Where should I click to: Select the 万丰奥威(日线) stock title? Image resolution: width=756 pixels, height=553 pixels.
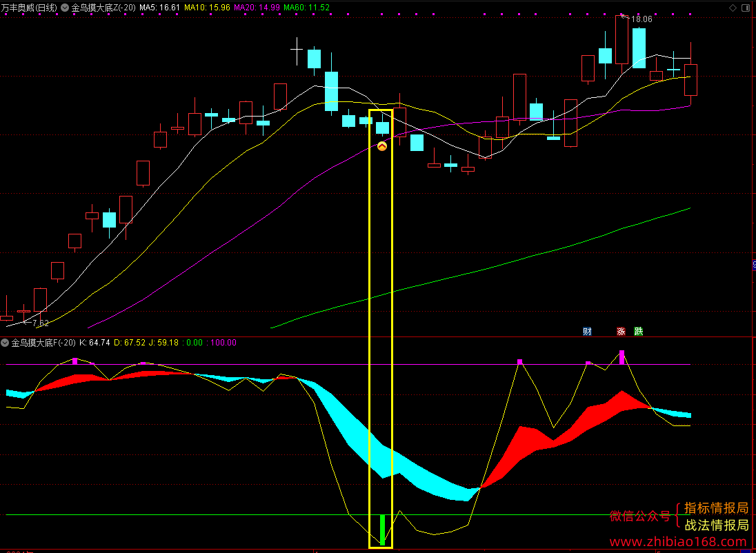point(29,8)
